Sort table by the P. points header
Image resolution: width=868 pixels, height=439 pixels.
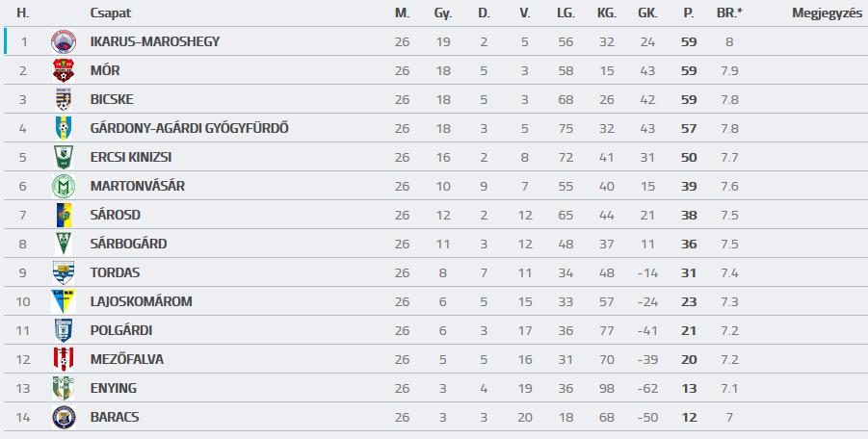click(689, 13)
